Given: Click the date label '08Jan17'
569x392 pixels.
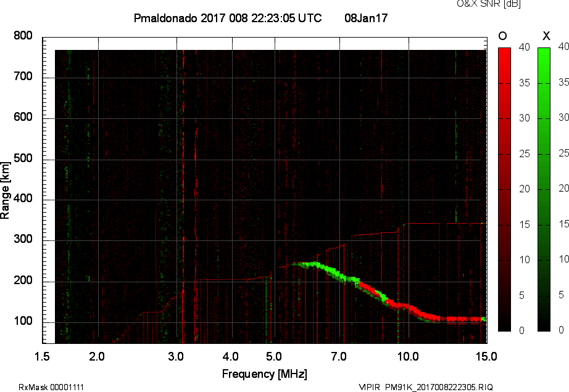Looking at the screenshot, I should click(366, 18).
